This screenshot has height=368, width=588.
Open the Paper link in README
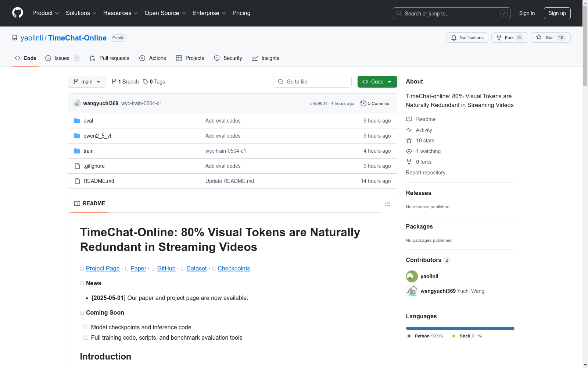pyautogui.click(x=138, y=269)
